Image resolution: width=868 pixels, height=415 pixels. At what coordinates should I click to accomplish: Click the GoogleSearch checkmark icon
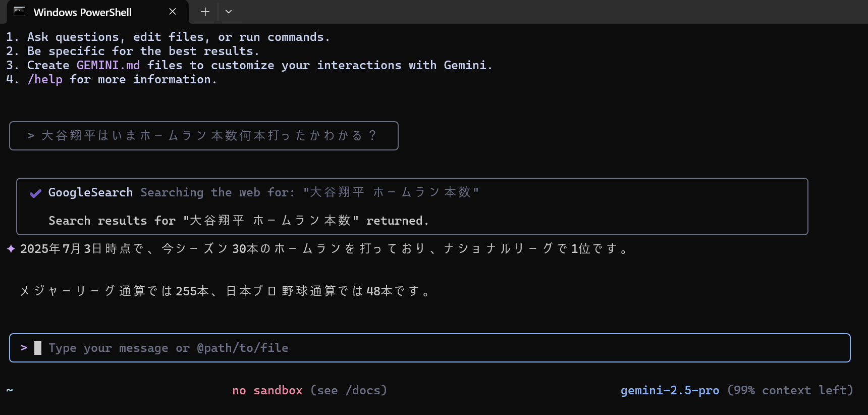(x=35, y=193)
